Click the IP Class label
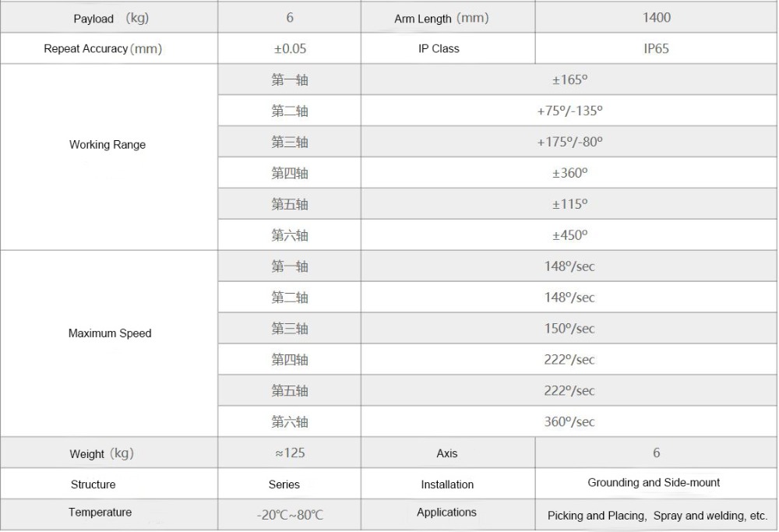This screenshot has height=532, width=779. [439, 48]
